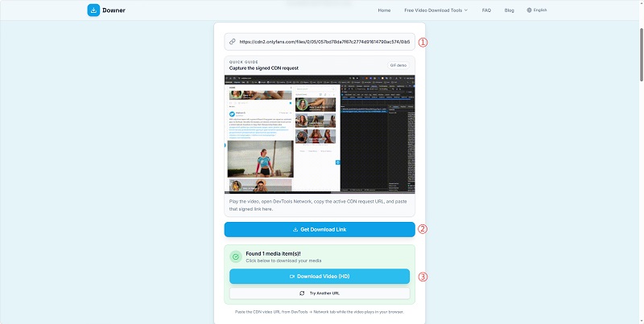Click Try Another URL button
This screenshot has width=644, height=324.
click(x=320, y=293)
